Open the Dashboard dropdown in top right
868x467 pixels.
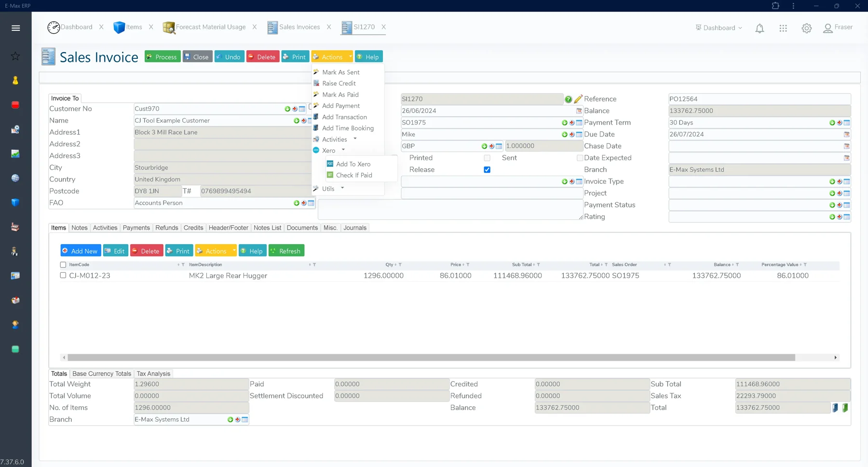(719, 28)
